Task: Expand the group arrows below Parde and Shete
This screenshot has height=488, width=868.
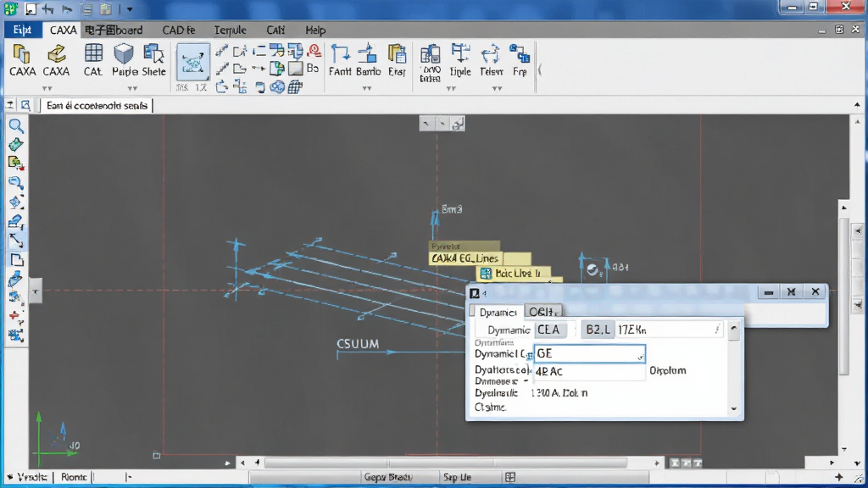Action: pos(132,88)
